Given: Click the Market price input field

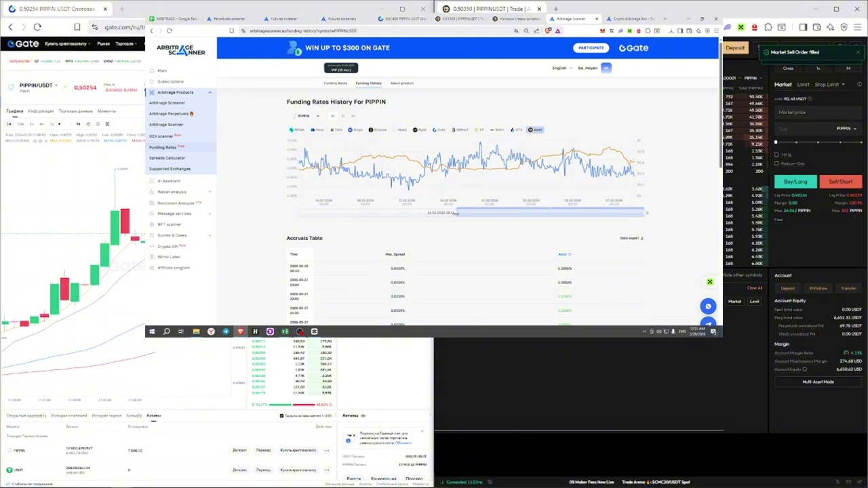Looking at the screenshot, I should (818, 113).
